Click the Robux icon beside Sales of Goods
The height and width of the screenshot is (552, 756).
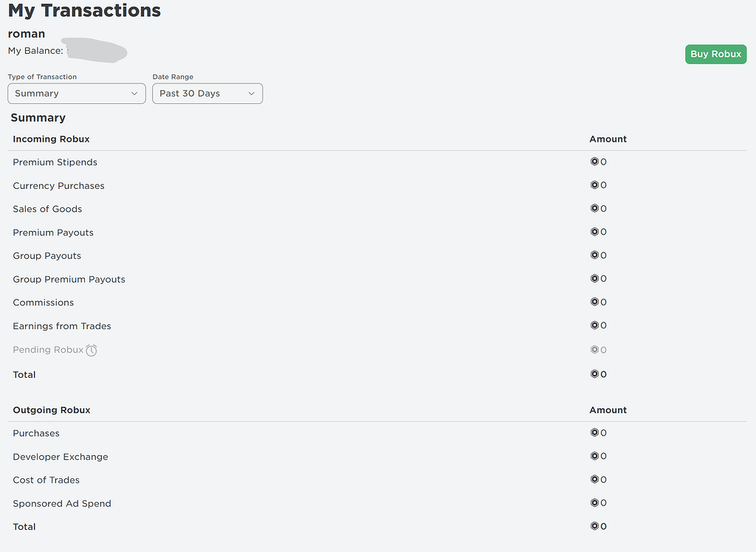click(x=595, y=208)
